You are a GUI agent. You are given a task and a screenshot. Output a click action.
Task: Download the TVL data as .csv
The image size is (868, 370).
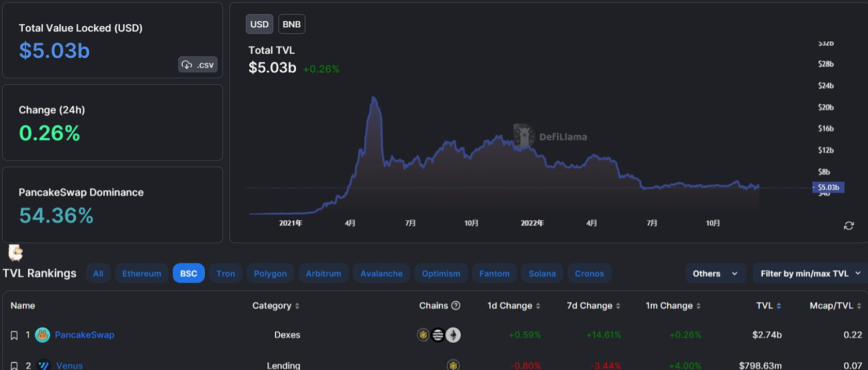pos(198,65)
